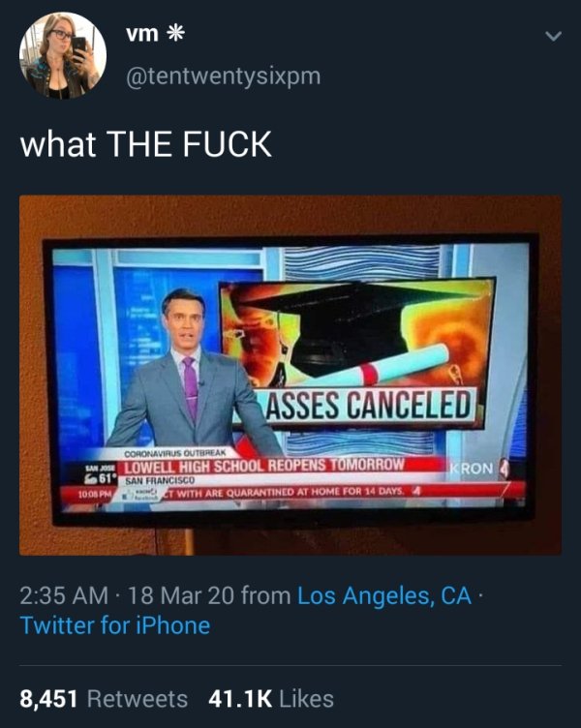
Task: Click the KRON 4 logo in photo
Action: tap(478, 469)
